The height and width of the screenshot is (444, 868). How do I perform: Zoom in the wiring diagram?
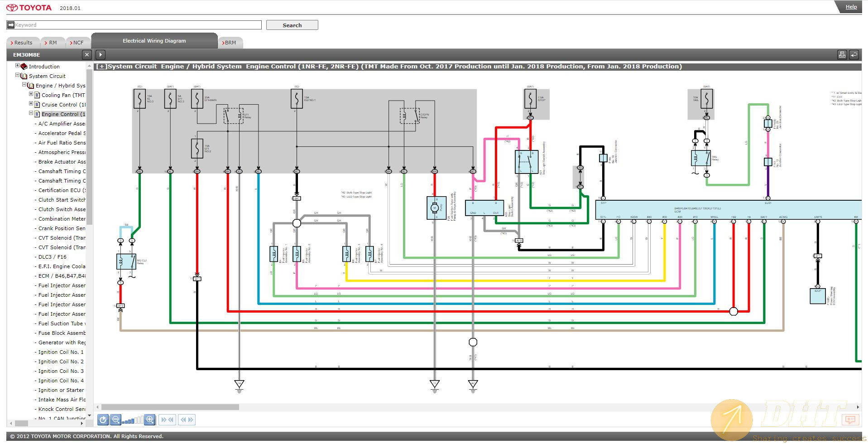[150, 420]
